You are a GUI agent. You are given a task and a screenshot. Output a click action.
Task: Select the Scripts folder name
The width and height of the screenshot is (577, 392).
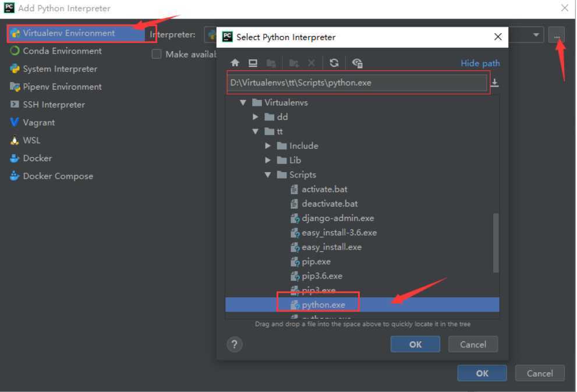pyautogui.click(x=303, y=174)
